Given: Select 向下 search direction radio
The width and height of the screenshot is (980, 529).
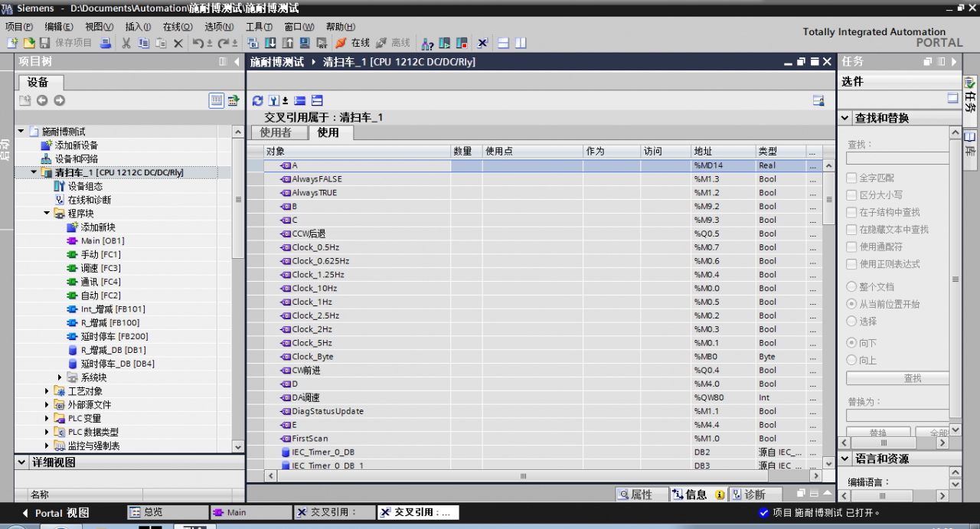Looking at the screenshot, I should [851, 342].
